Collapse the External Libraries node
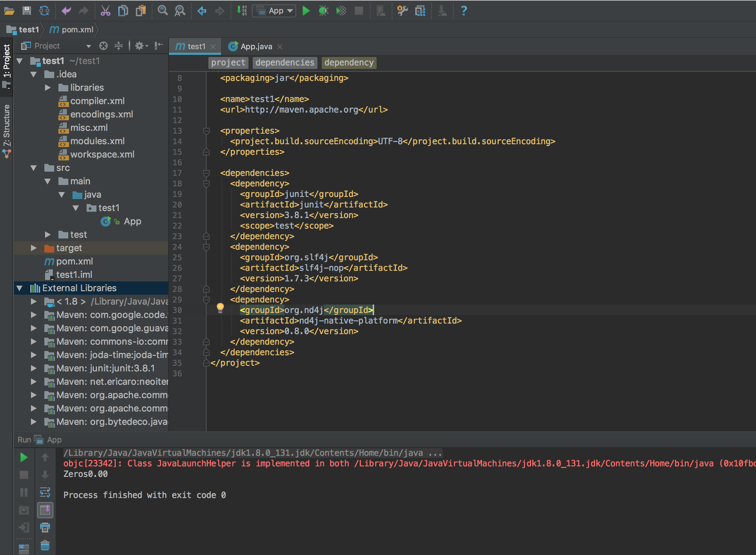 point(20,288)
